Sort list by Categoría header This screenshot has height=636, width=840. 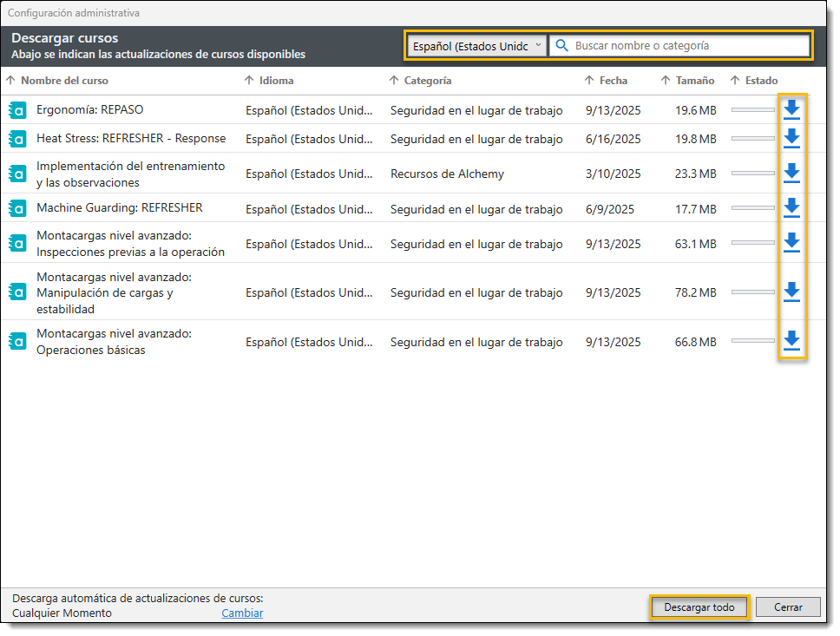(x=427, y=81)
